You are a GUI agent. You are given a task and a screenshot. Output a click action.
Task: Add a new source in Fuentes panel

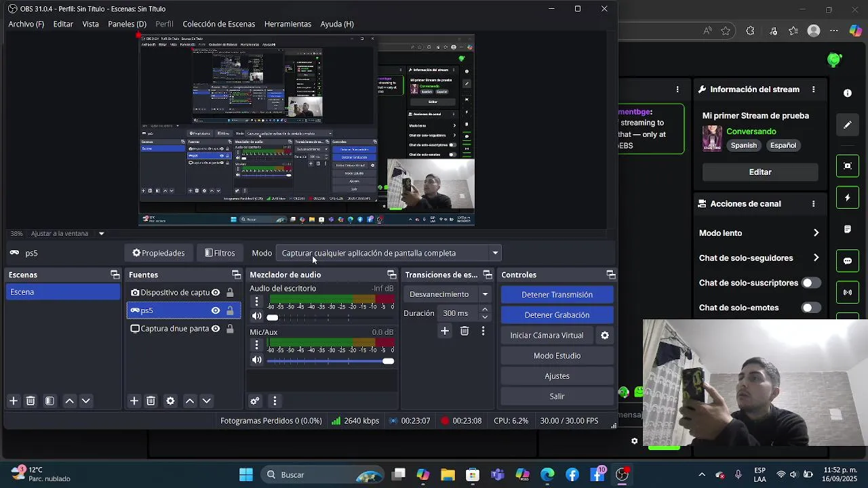134,401
